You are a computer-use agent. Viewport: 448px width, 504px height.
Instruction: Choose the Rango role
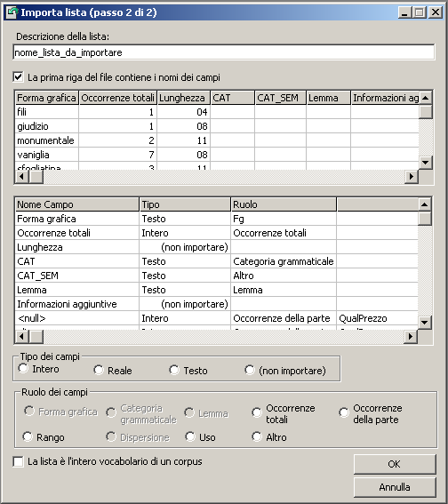28,436
